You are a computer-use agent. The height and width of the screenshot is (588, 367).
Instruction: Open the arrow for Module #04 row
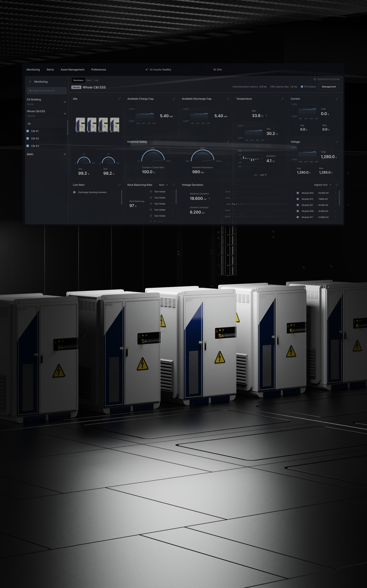point(336,193)
